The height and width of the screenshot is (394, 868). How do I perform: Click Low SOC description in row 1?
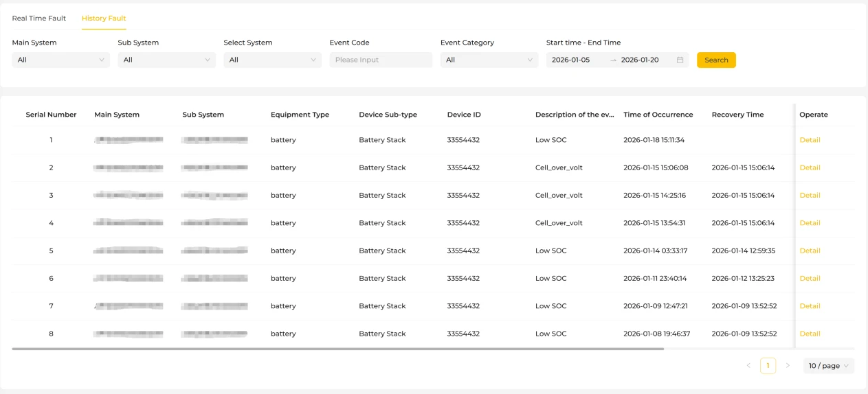tap(551, 140)
